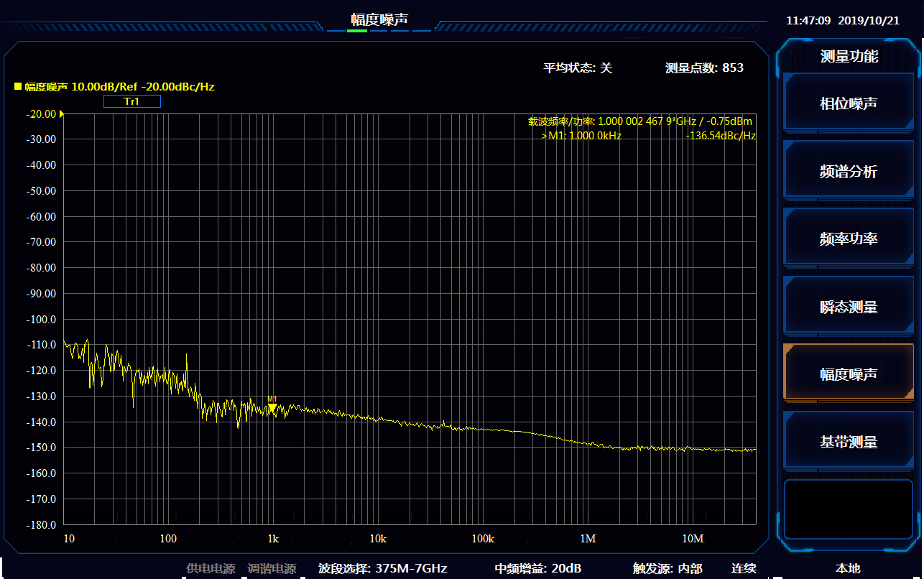Image resolution: width=924 pixels, height=579 pixels.
Task: Choose 基带测量 in the measurement menu
Action: tap(848, 442)
